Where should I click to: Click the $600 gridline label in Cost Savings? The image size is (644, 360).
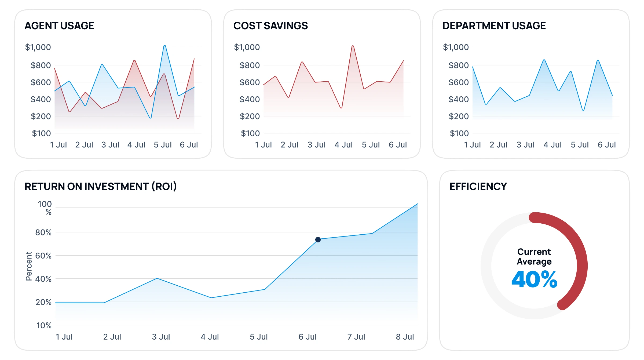[x=250, y=83]
